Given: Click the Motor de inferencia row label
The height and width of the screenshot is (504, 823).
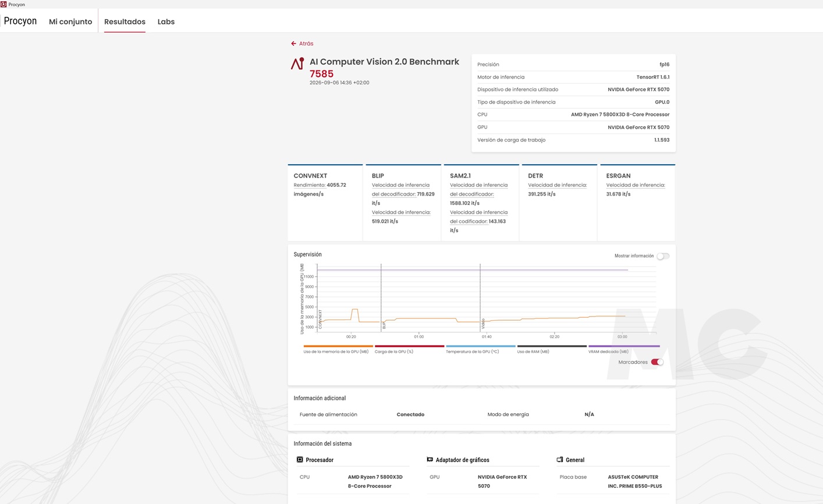Looking at the screenshot, I should click(x=501, y=77).
